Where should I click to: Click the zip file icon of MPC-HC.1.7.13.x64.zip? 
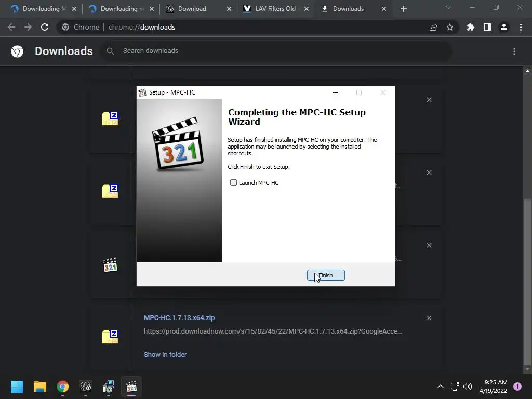[110, 337]
